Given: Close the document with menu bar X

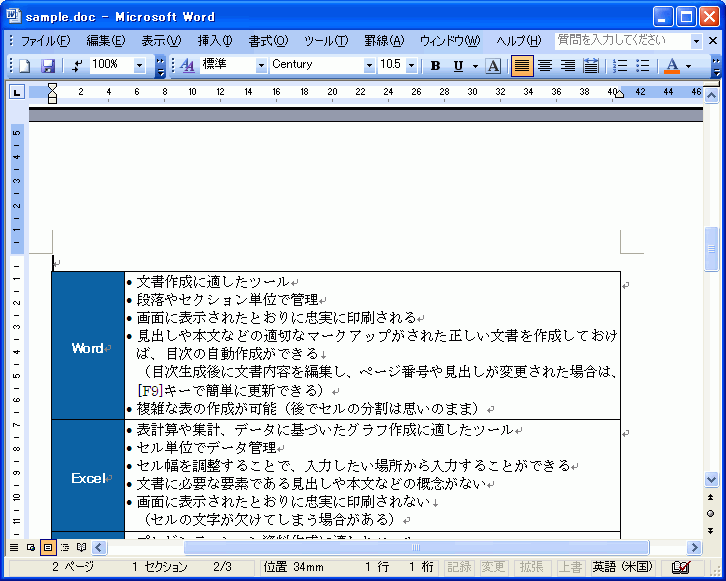Looking at the screenshot, I should [713, 41].
